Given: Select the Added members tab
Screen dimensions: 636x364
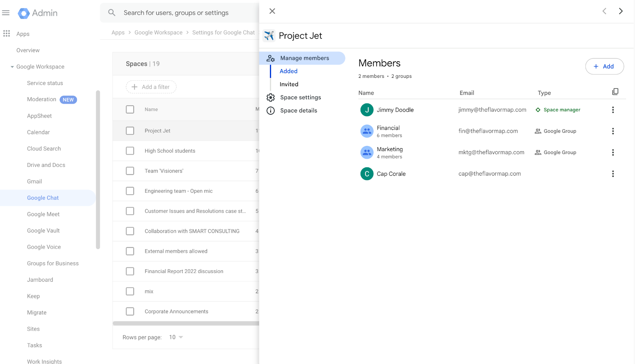Looking at the screenshot, I should (x=289, y=71).
